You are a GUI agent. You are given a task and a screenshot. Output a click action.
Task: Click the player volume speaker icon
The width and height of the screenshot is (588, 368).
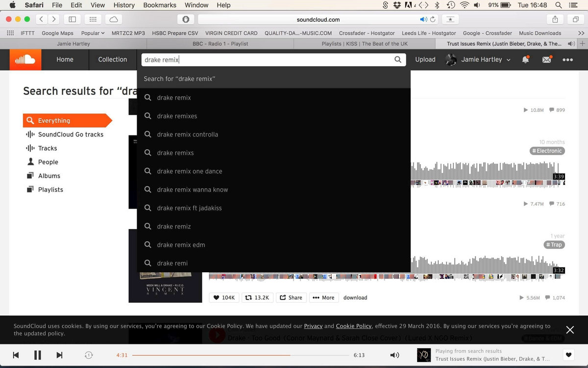pyautogui.click(x=394, y=355)
